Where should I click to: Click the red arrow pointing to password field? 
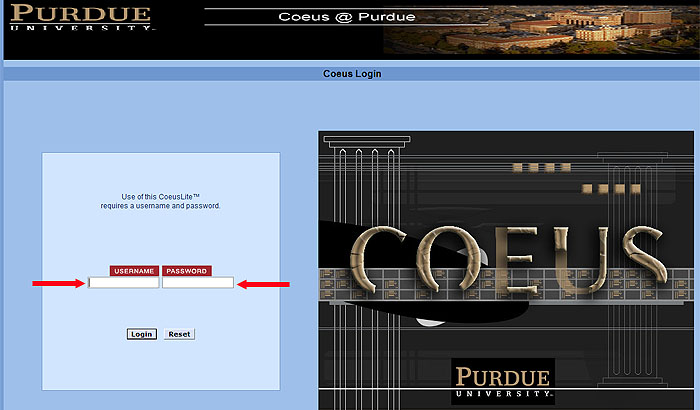click(x=263, y=283)
